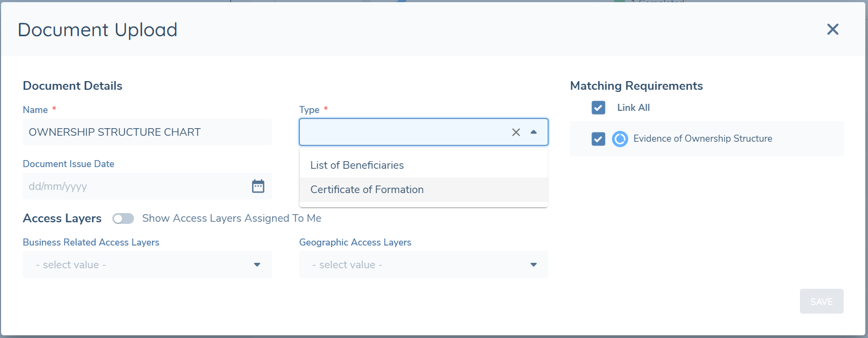Uncheck Evidence of Ownership Structure checkbox

click(x=598, y=139)
